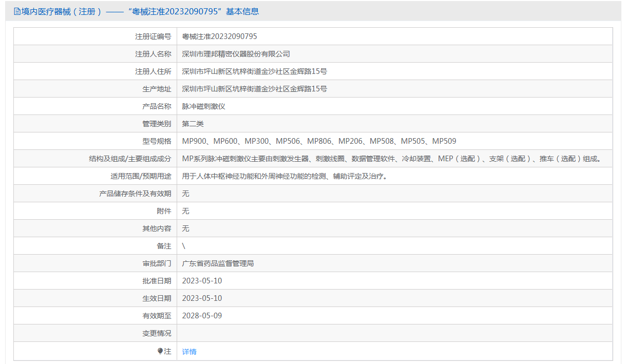626x364 pixels.
Task: Click the 产品储存条件及有效期 label
Action: (x=135, y=194)
